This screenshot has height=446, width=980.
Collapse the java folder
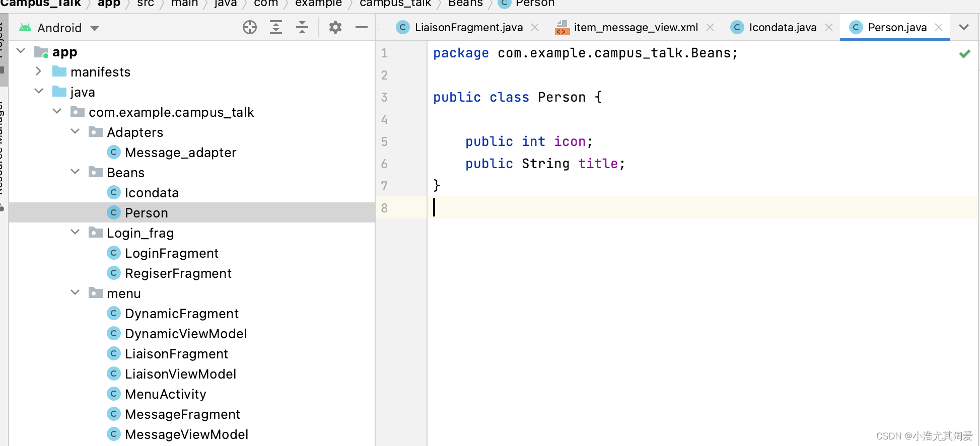pyautogui.click(x=39, y=91)
